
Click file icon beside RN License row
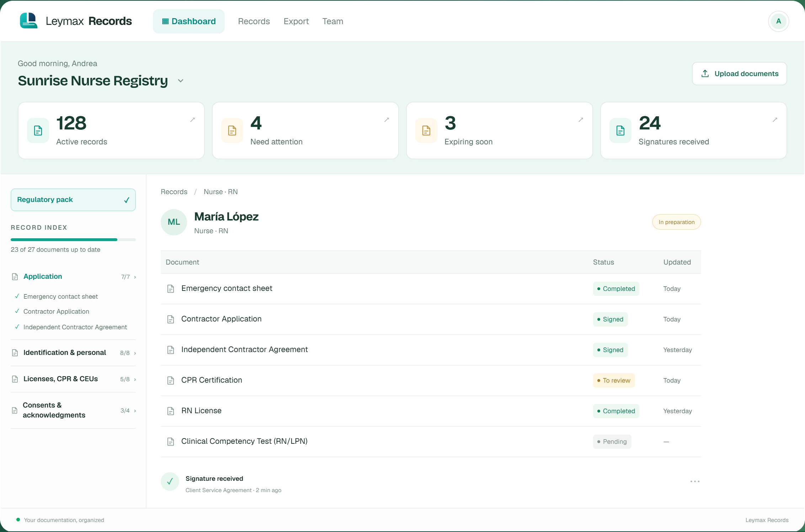(171, 411)
